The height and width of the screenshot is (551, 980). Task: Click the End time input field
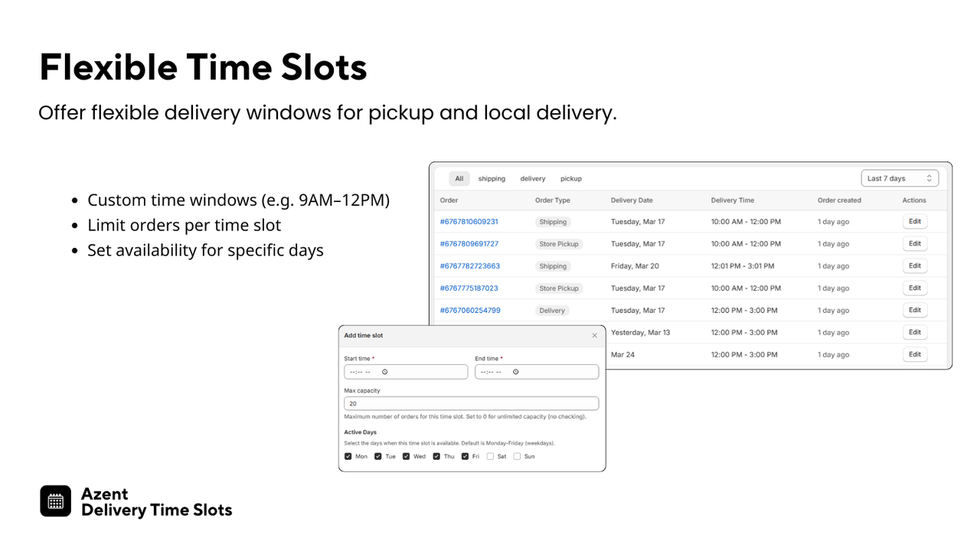(537, 372)
